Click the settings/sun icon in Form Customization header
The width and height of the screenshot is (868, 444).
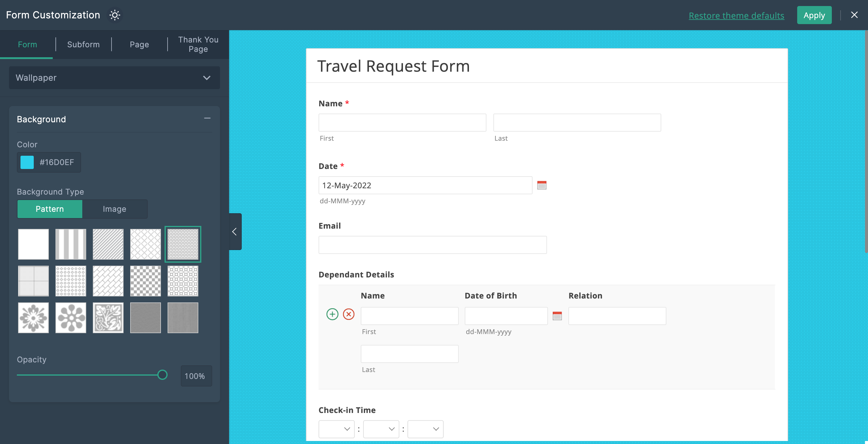click(x=115, y=15)
